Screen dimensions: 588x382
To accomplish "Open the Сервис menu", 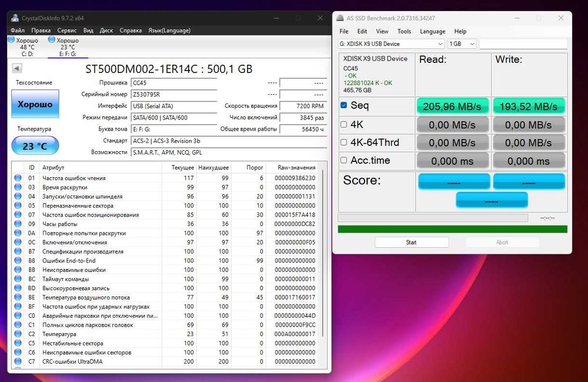I will [x=67, y=31].
